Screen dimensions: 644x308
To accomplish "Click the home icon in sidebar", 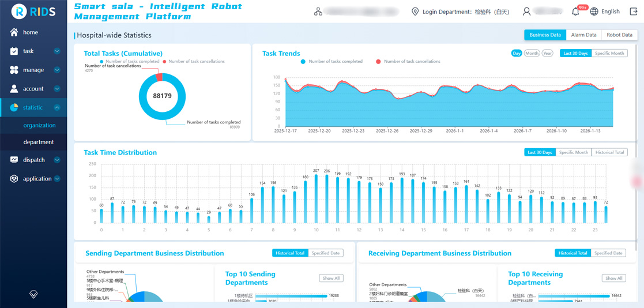I will 14,32.
